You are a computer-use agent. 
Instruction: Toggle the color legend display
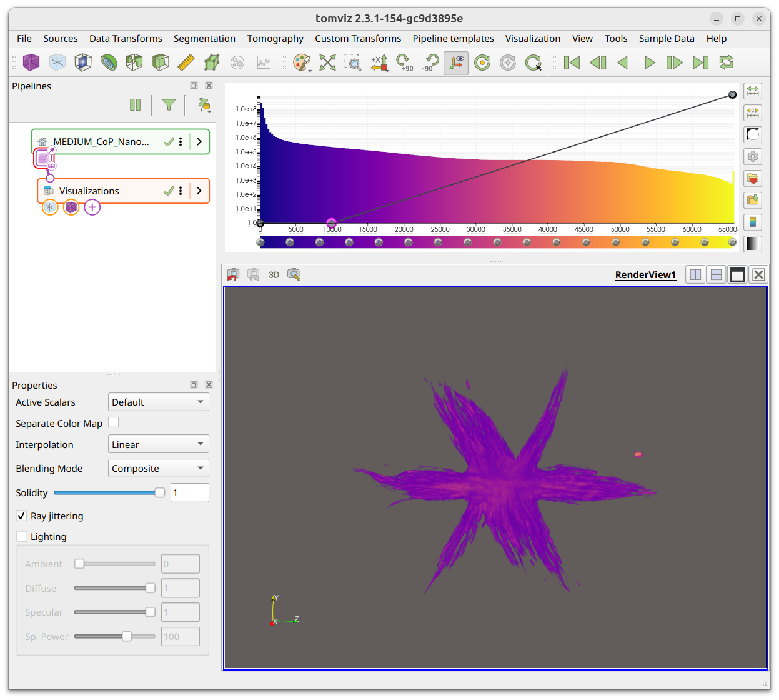coord(753,222)
